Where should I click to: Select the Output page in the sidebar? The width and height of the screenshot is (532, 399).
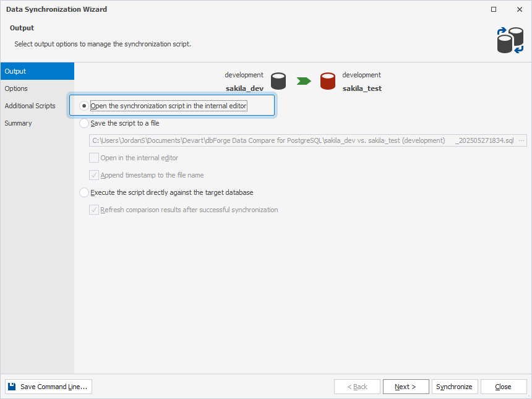click(x=15, y=71)
